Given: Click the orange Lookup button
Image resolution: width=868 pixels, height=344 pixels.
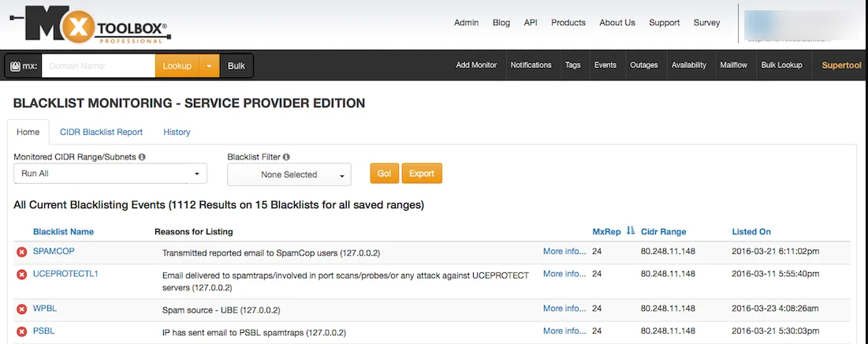Looking at the screenshot, I should point(177,66).
